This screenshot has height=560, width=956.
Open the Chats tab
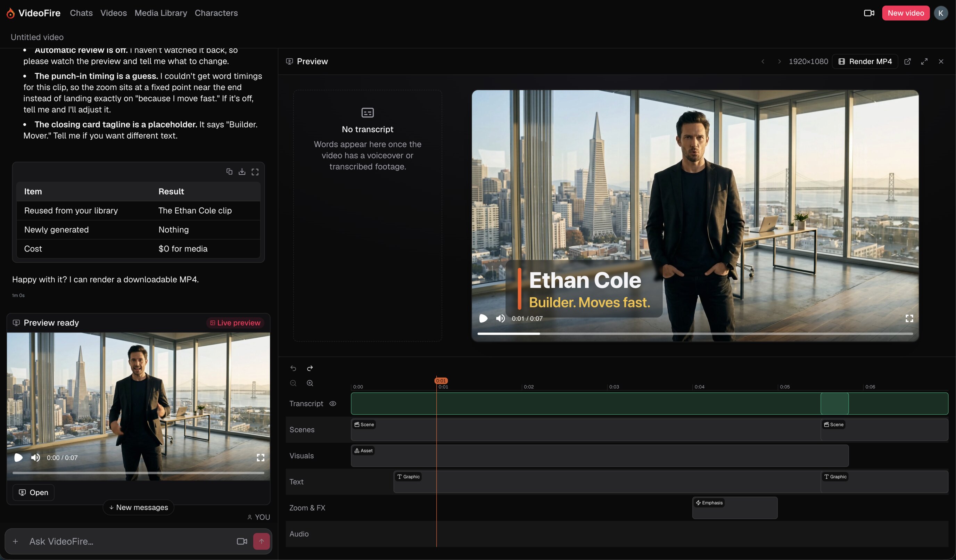tap(81, 13)
